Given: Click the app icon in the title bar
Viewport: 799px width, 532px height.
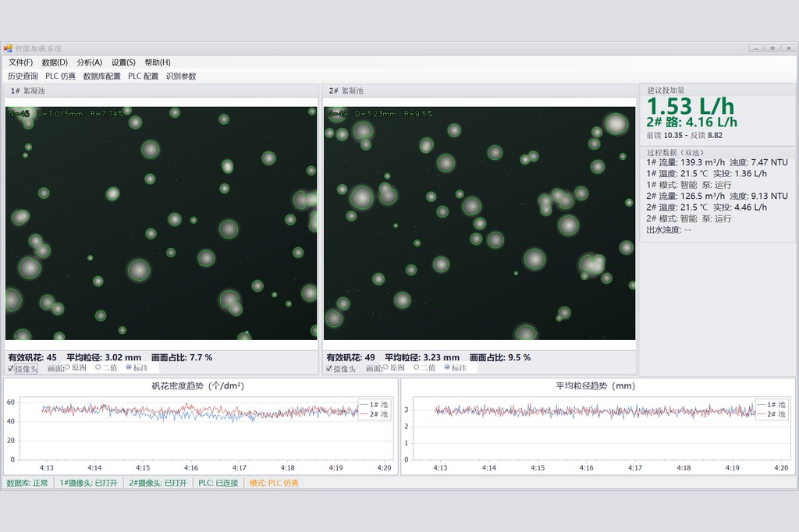Looking at the screenshot, I should click(x=8, y=48).
